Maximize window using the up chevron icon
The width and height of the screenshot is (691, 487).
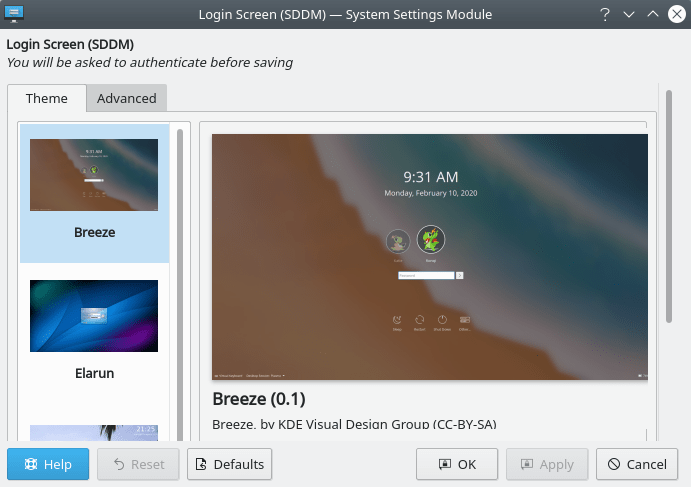tap(653, 15)
